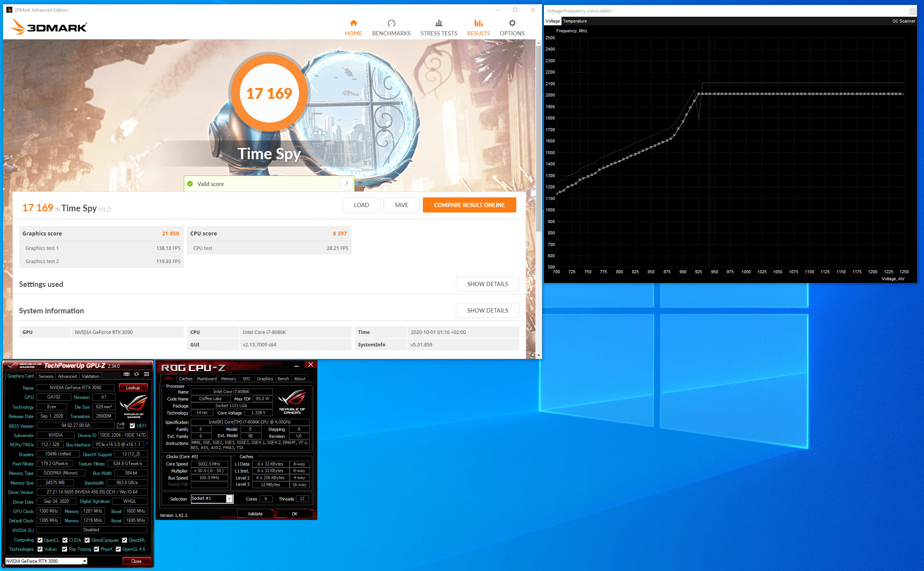Switch to Advanced tab in GPU-Z
The height and width of the screenshot is (571, 924).
(67, 376)
